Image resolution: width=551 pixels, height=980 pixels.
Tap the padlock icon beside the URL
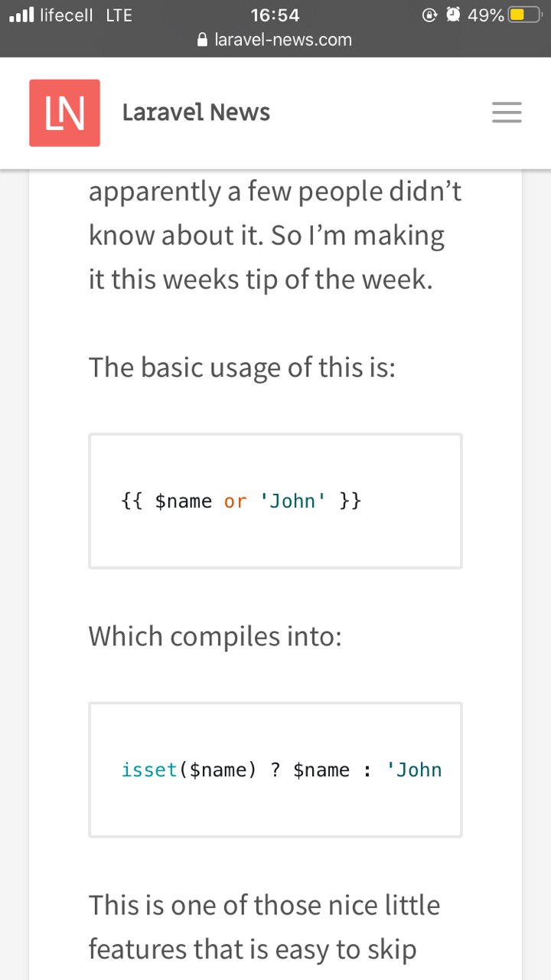point(203,41)
